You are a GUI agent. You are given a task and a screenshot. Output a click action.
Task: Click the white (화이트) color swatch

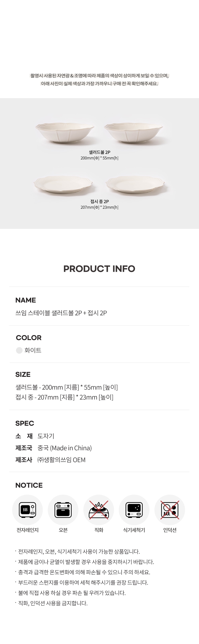19,350
